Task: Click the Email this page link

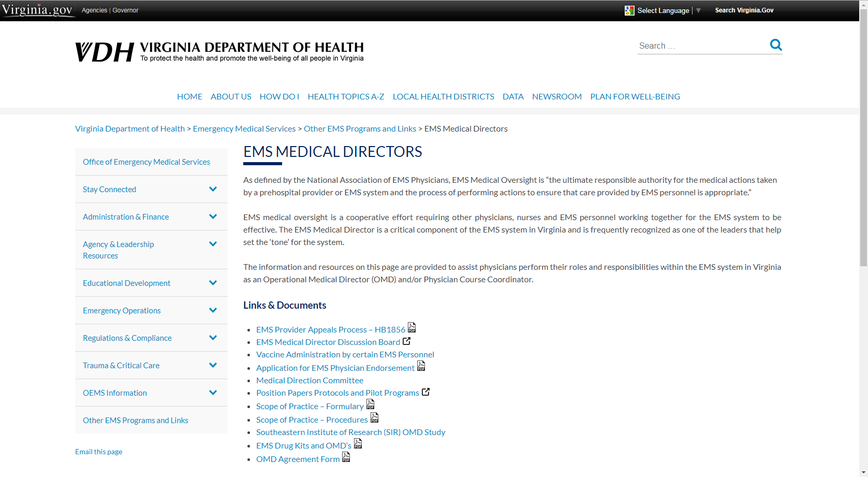Action: pos(98,451)
